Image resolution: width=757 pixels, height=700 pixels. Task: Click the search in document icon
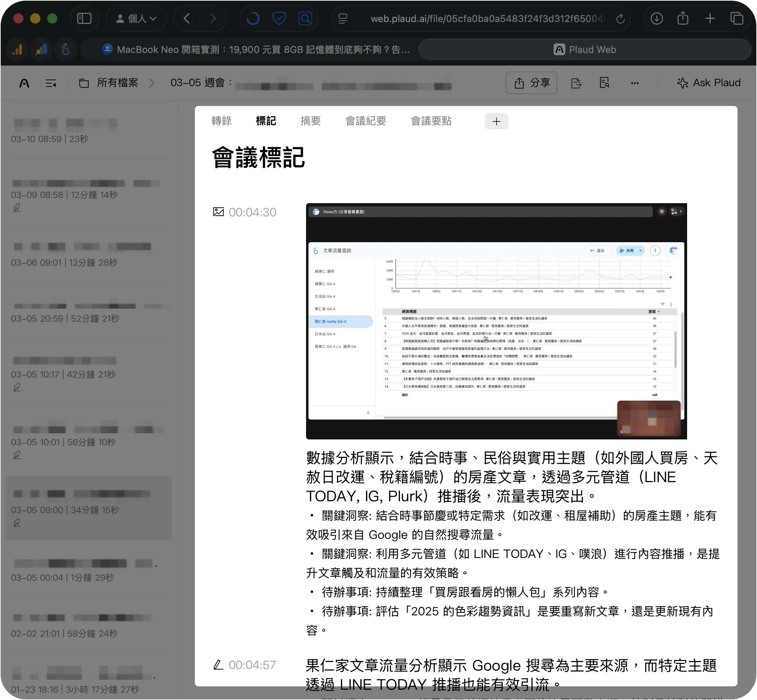point(604,82)
